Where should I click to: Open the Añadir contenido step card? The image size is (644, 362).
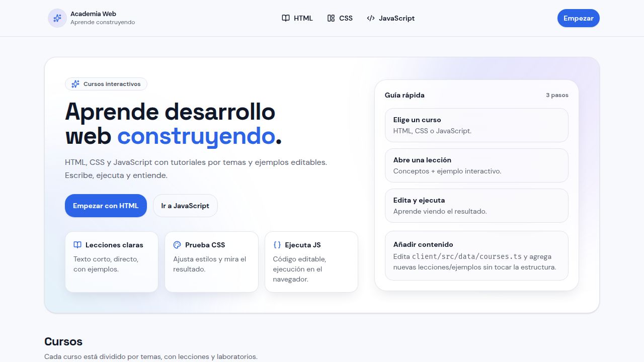pyautogui.click(x=476, y=255)
